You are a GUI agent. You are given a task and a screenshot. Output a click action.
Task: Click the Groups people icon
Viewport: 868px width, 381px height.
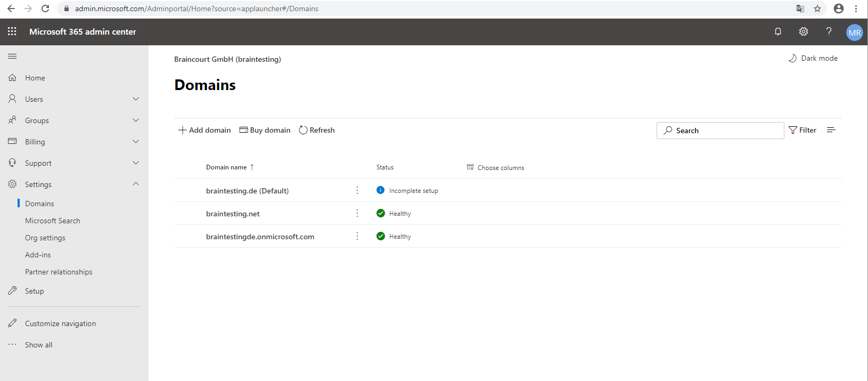click(x=12, y=120)
